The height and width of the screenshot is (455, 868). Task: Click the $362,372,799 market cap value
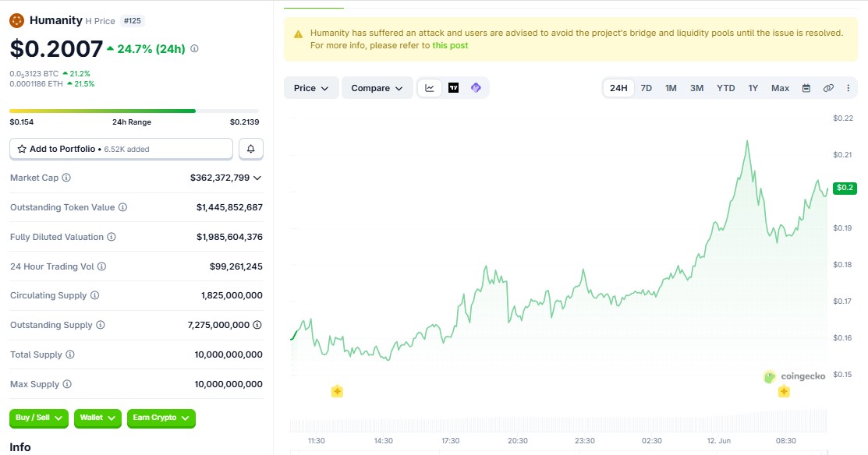coord(220,178)
